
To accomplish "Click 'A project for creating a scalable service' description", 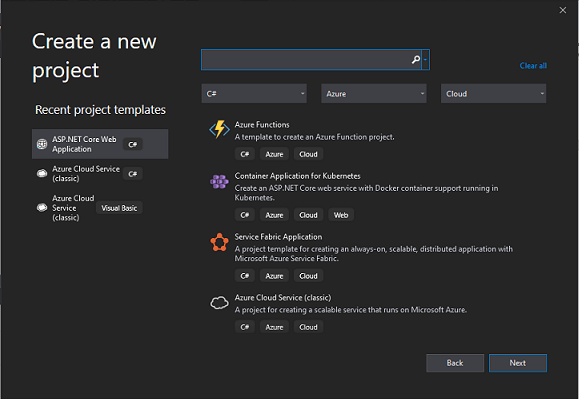I will 351,310.
